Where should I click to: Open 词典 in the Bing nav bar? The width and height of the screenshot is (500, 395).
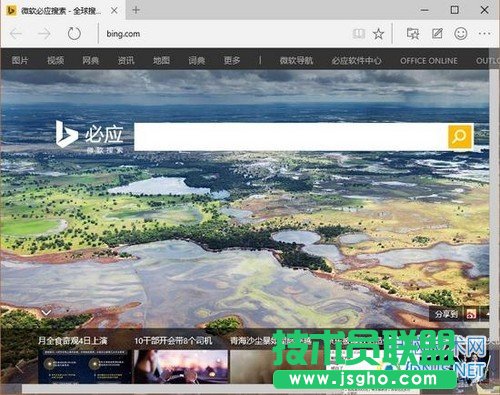[197, 60]
